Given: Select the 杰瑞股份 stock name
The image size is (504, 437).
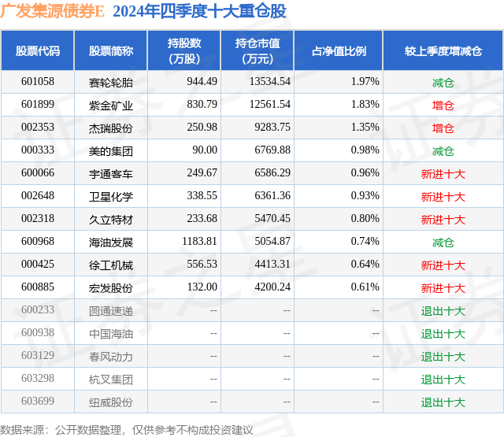Looking at the screenshot, I should [x=111, y=128].
